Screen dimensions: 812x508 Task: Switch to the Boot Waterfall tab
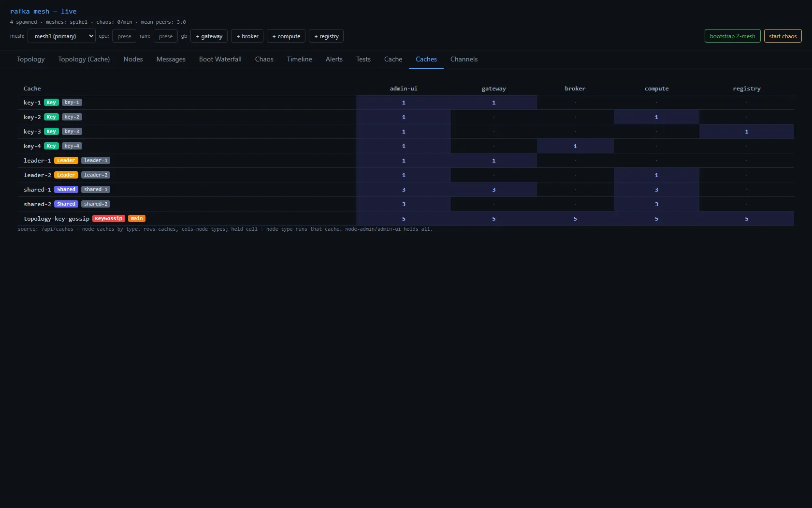point(220,59)
